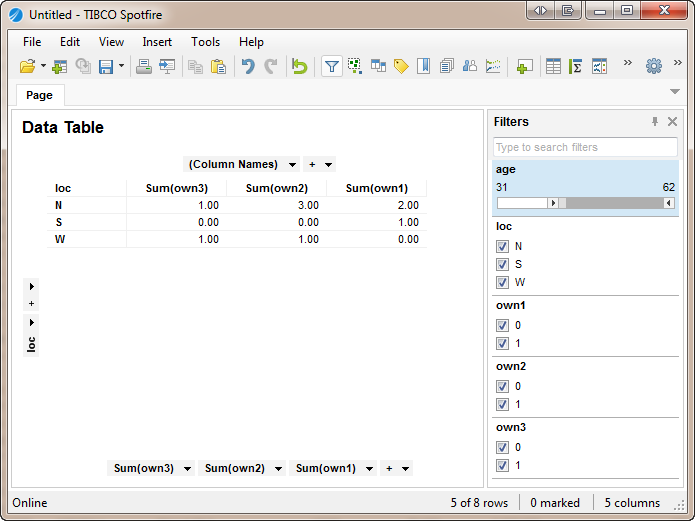Viewport: 695px width, 521px height.
Task: Click the Paste clipboard icon
Action: pyautogui.click(x=218, y=66)
